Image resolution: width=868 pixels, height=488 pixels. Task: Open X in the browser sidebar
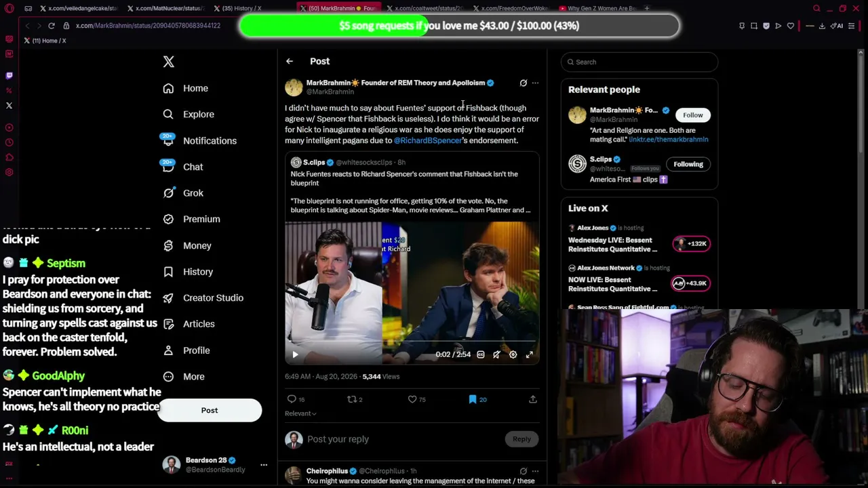point(9,106)
